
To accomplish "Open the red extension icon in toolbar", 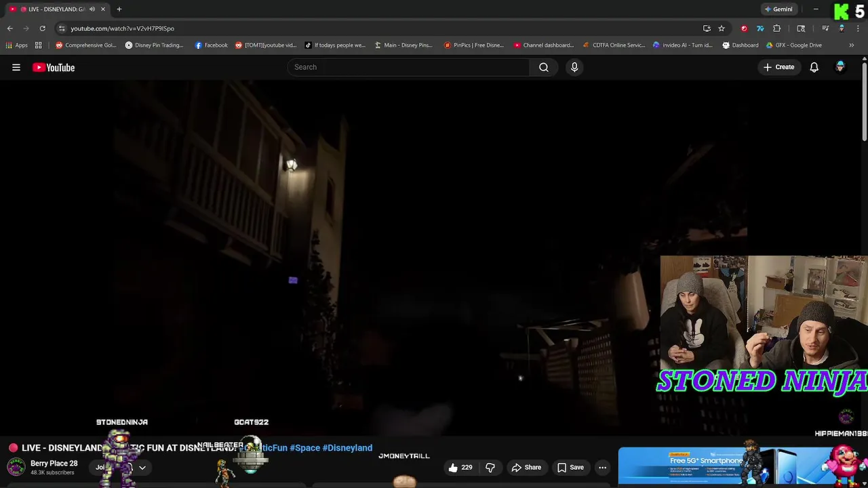I will pos(744,28).
